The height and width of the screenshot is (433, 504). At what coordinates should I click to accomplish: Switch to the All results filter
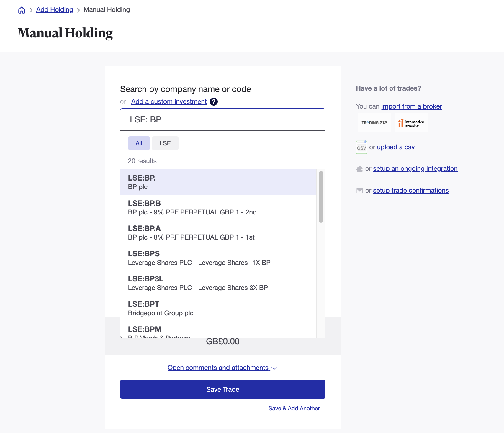point(139,143)
